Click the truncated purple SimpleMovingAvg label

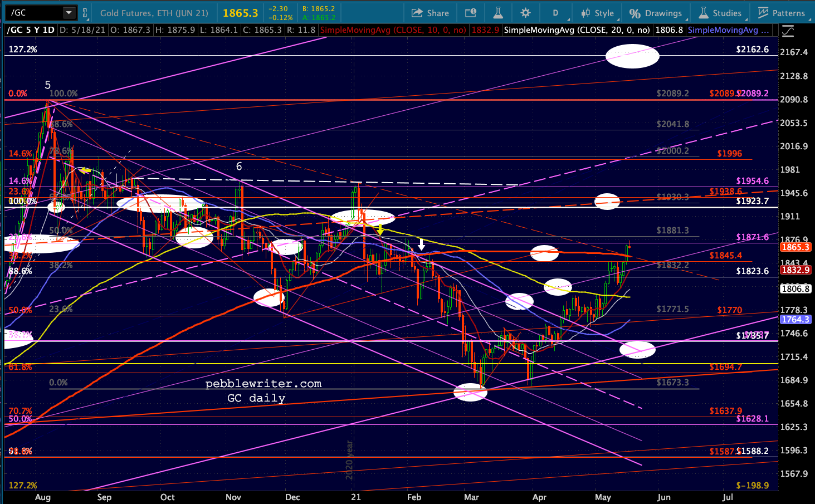[x=729, y=30]
